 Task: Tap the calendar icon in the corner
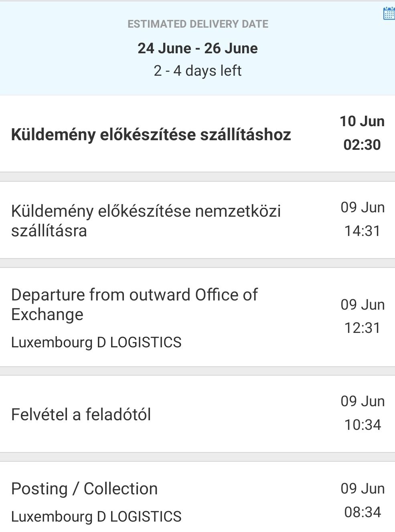click(x=389, y=13)
